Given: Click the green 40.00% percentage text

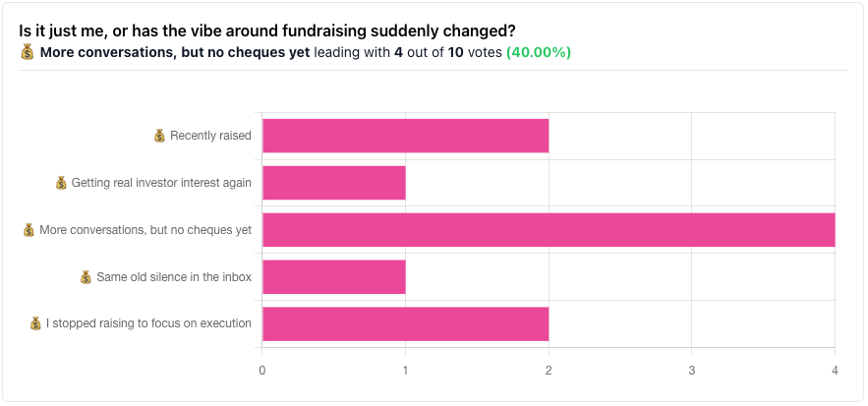Looking at the screenshot, I should coord(538,52).
